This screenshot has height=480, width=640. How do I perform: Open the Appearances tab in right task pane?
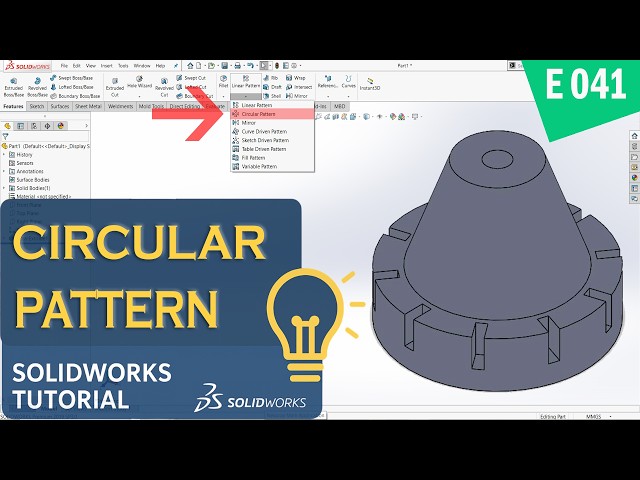pos(634,178)
